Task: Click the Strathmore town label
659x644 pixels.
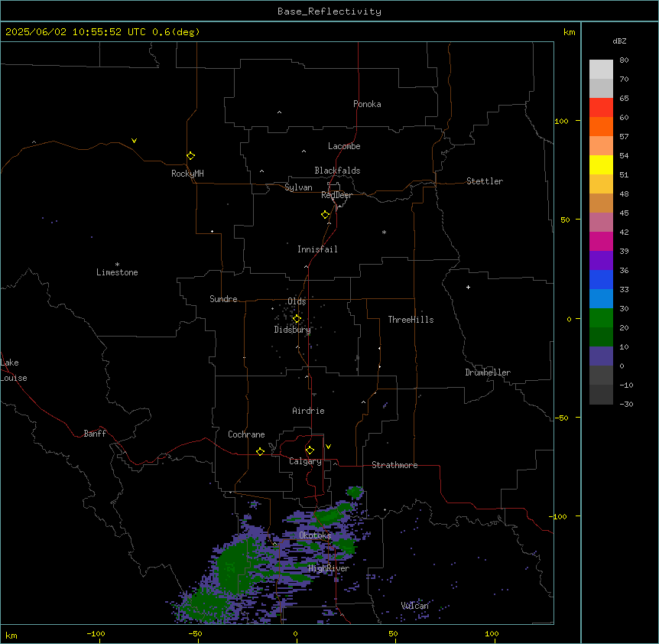Action: [394, 465]
